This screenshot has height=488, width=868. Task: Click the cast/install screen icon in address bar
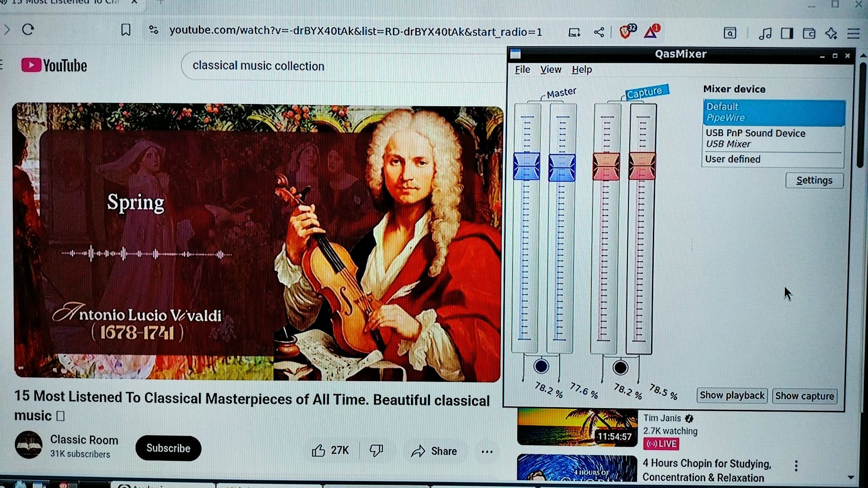click(574, 32)
